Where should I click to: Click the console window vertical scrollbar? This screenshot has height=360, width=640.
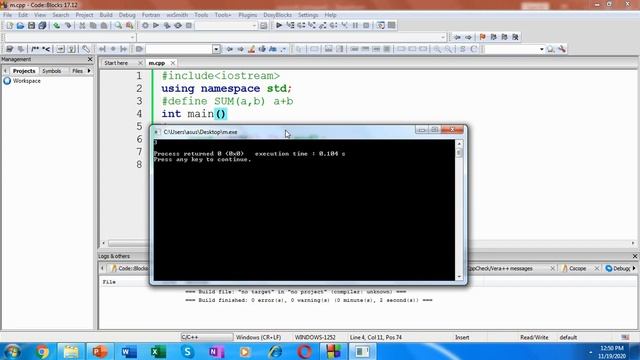(459, 210)
